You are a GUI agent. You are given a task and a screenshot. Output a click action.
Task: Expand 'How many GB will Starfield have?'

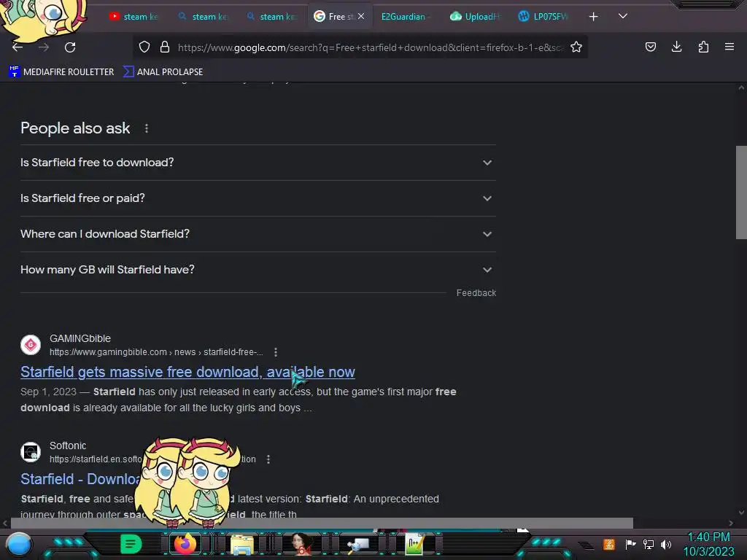(258, 270)
